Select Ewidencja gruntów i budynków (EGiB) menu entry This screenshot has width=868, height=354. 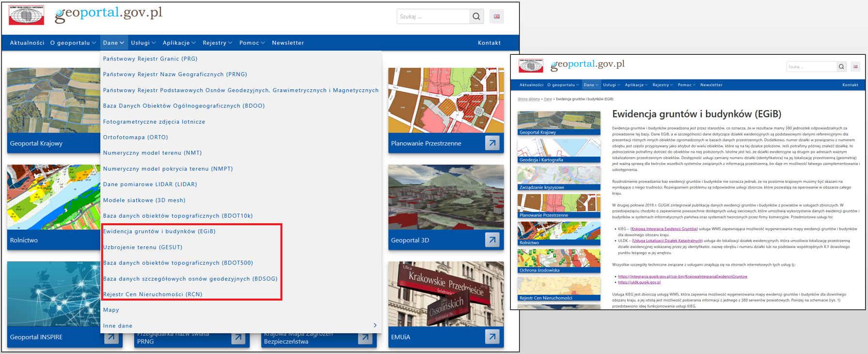tap(159, 231)
